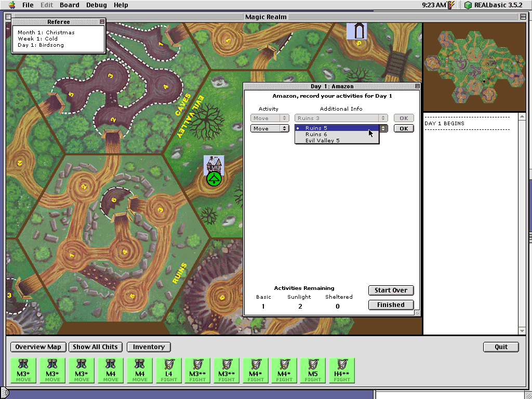Collapse the Referee window with its windowshade box

102,22
